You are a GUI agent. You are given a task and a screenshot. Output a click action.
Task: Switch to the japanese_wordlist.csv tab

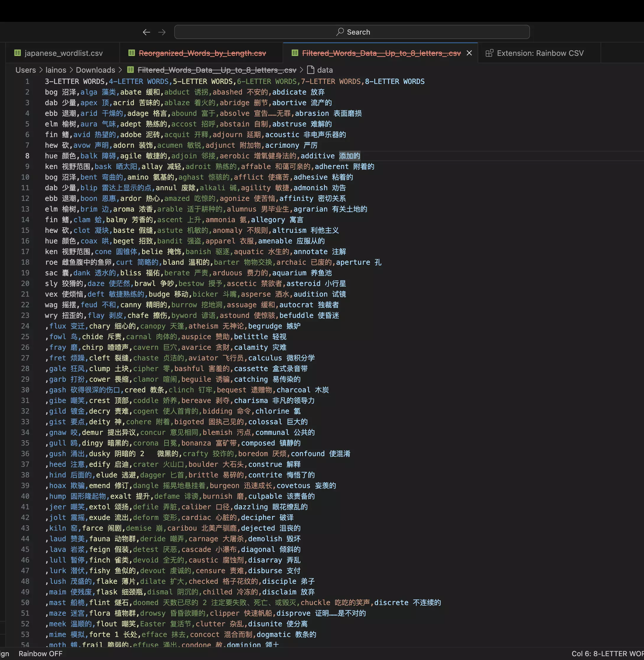(x=64, y=53)
